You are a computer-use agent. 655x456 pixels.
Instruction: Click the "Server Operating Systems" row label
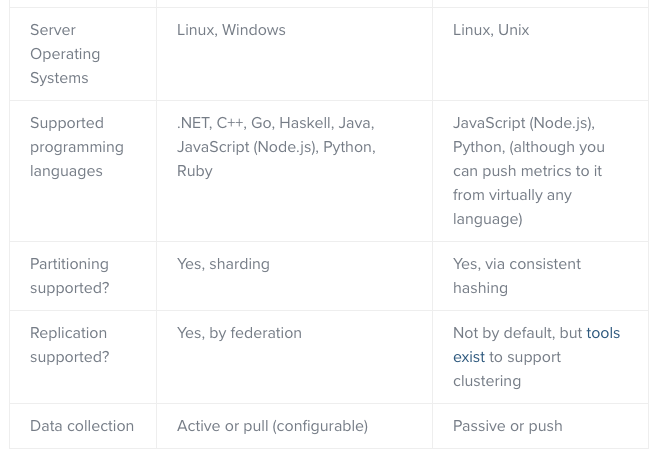pos(65,54)
